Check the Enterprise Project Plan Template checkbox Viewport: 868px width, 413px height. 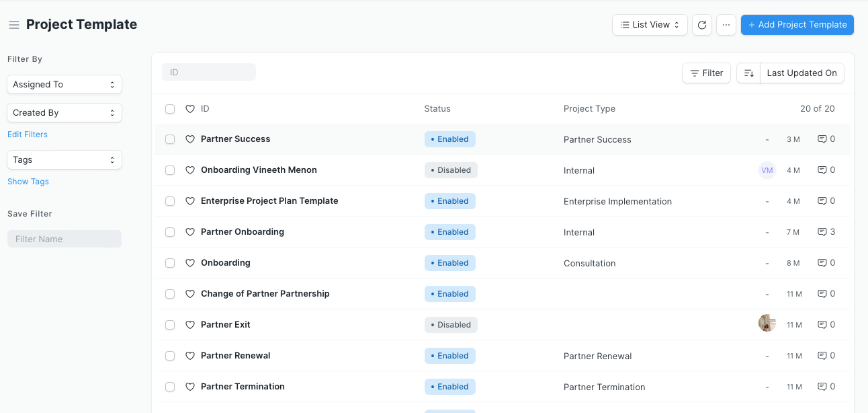(170, 201)
